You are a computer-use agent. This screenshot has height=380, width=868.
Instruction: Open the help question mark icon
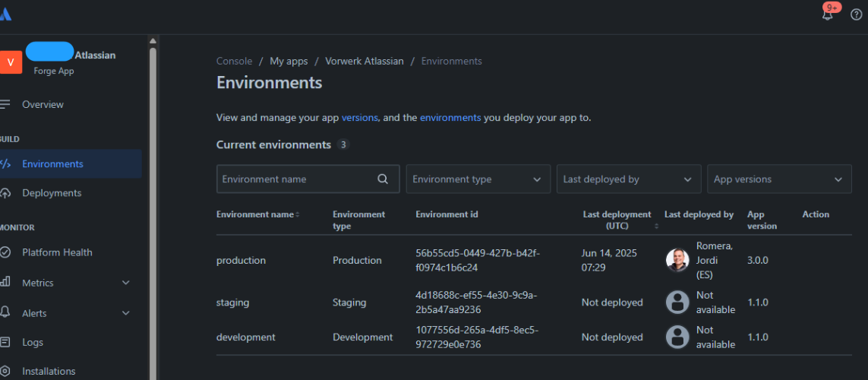point(856,15)
